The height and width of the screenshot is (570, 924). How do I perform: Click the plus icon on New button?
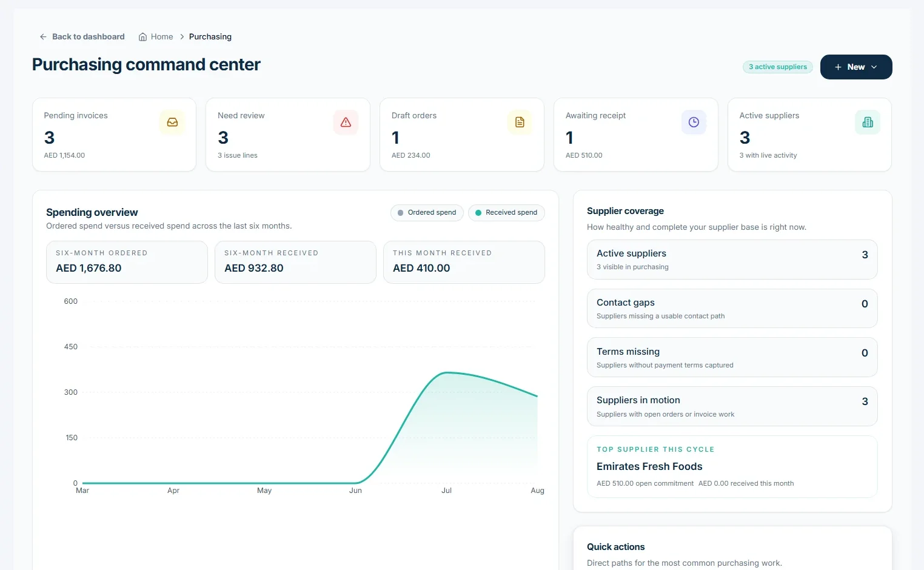(x=838, y=67)
